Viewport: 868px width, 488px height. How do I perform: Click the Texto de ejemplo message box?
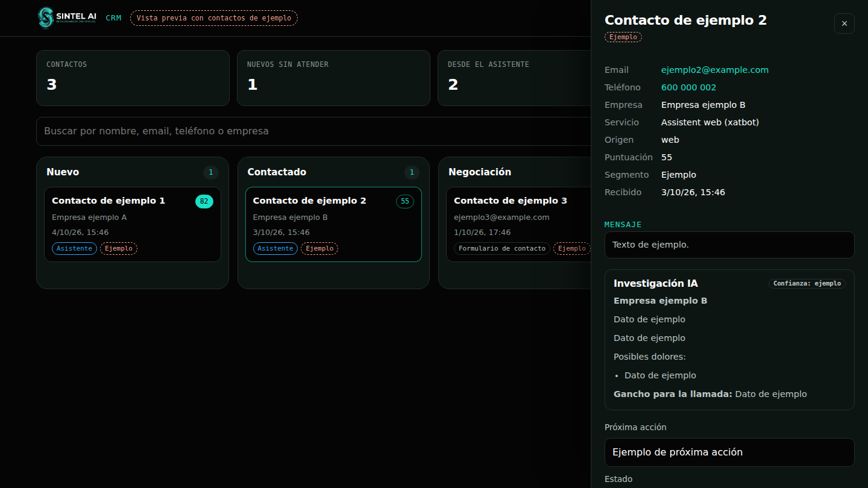click(729, 245)
